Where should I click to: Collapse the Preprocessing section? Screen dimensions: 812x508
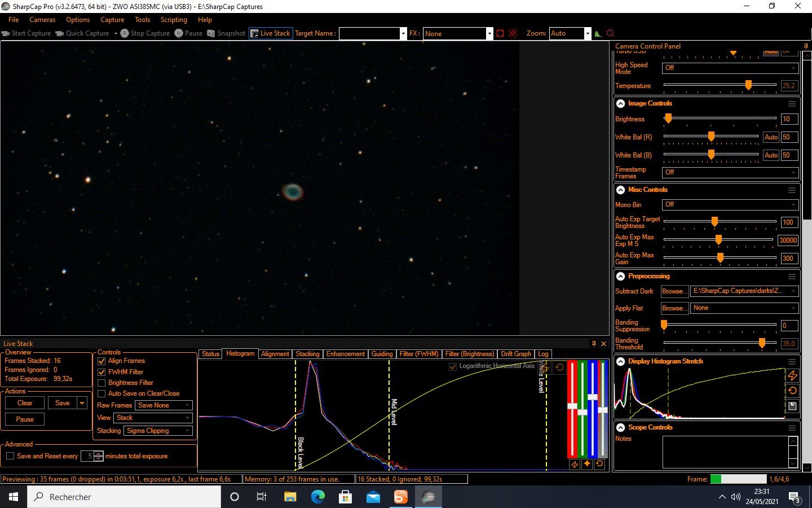[x=621, y=277]
